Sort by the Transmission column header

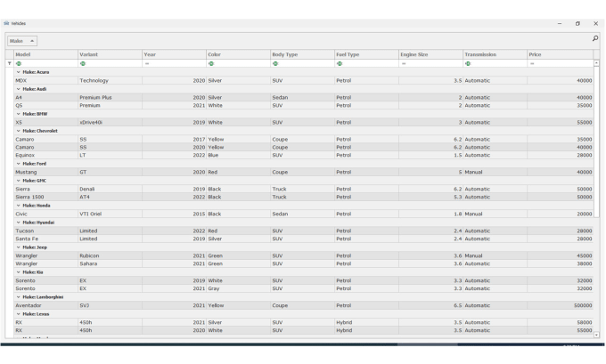pyautogui.click(x=495, y=54)
